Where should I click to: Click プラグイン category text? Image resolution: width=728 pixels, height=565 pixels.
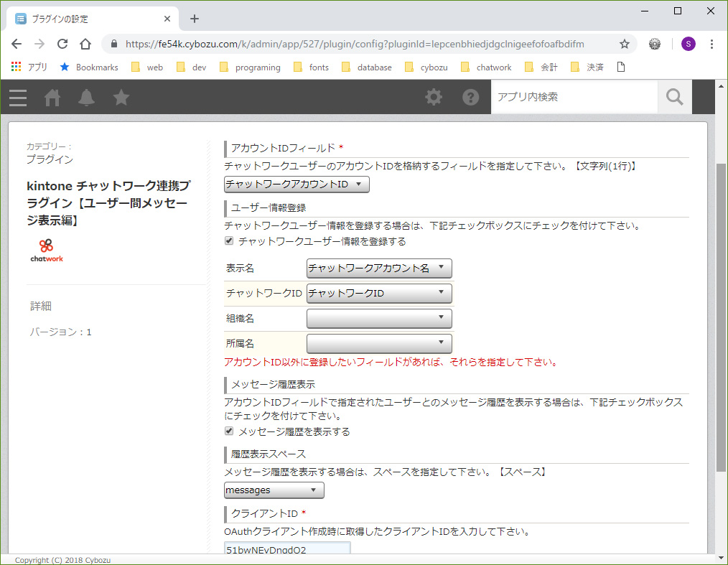tap(50, 159)
